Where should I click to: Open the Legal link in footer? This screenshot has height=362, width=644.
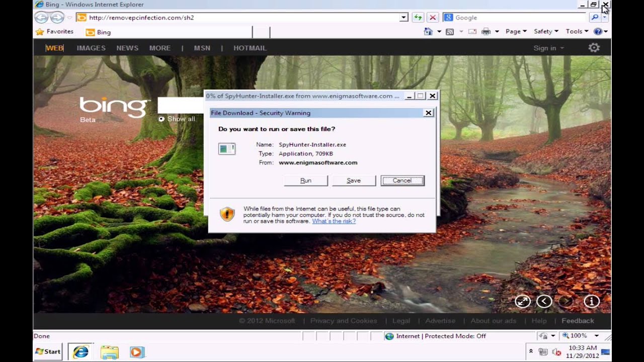(401, 321)
